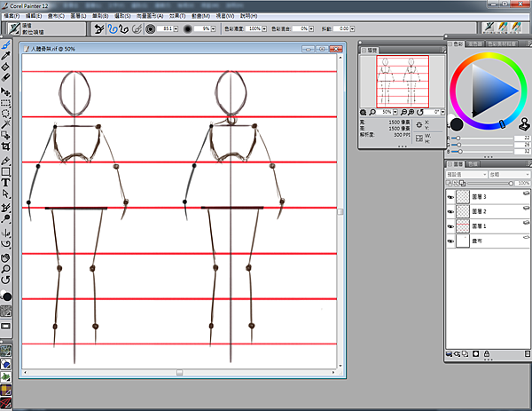The width and height of the screenshot is (532, 411).
Task: Toggle visibility of 圖層 2
Action: tap(450, 212)
